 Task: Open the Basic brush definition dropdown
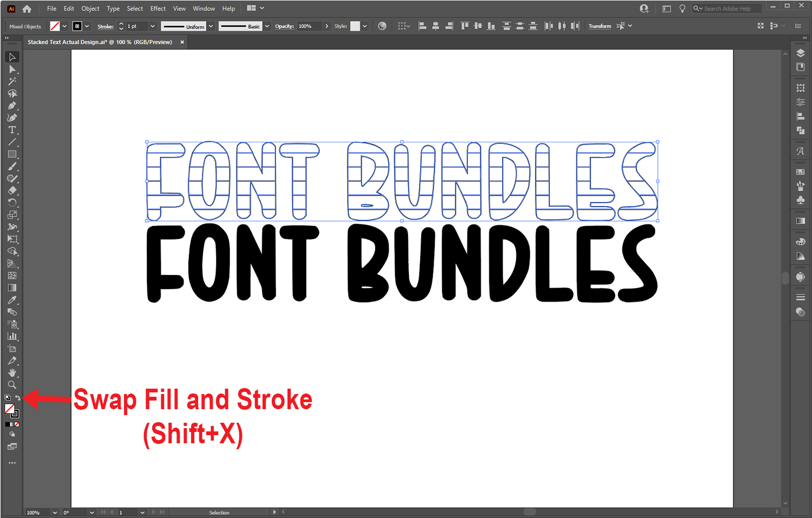coord(267,26)
